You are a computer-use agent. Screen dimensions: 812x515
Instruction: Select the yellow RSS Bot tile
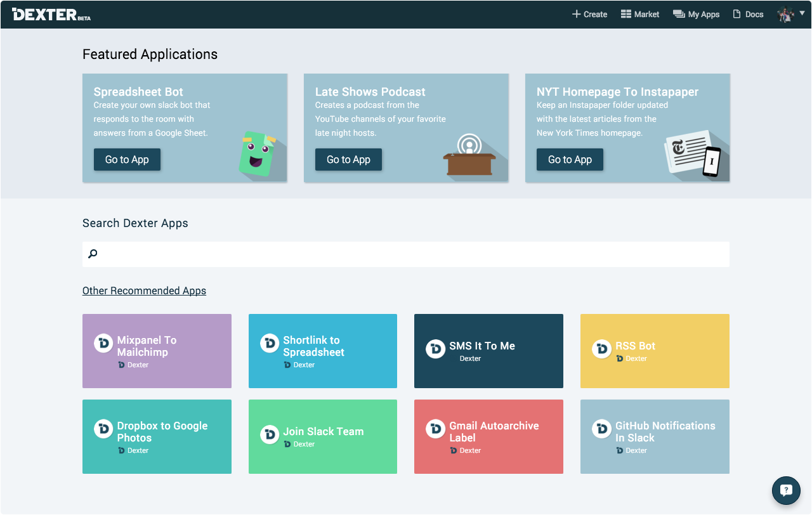(655, 351)
